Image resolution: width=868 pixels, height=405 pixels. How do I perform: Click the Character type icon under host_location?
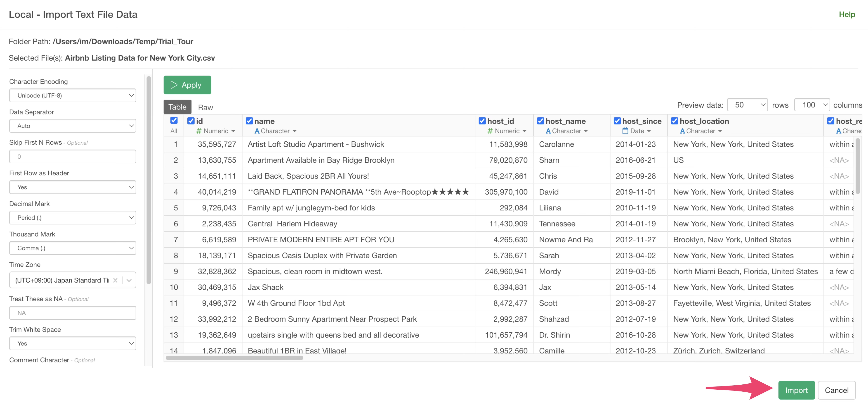click(x=682, y=131)
